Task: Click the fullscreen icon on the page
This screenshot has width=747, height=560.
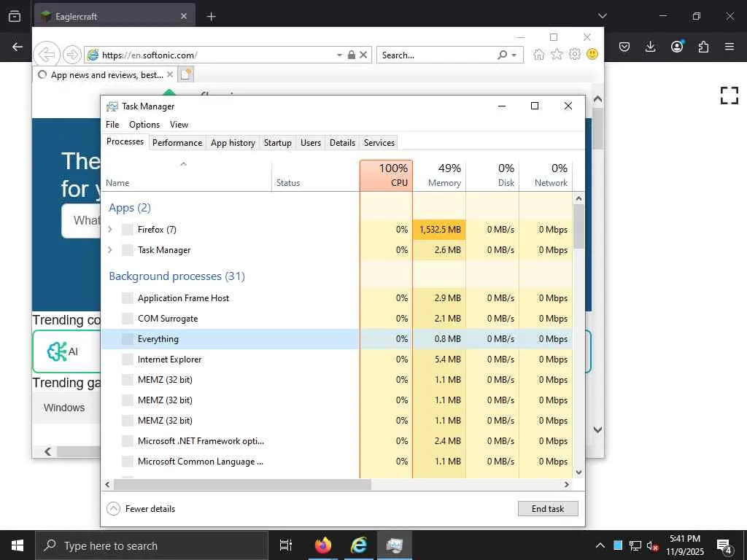Action: click(x=729, y=96)
